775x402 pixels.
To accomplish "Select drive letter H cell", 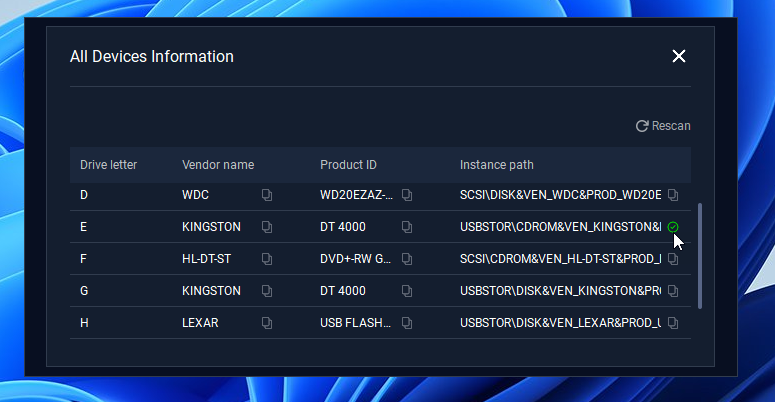I will (x=85, y=323).
